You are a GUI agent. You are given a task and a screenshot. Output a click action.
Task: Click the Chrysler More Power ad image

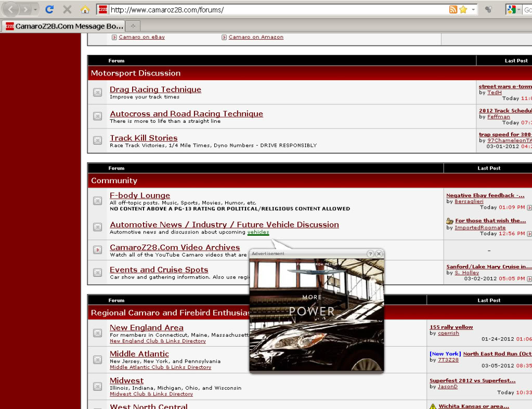(317, 315)
